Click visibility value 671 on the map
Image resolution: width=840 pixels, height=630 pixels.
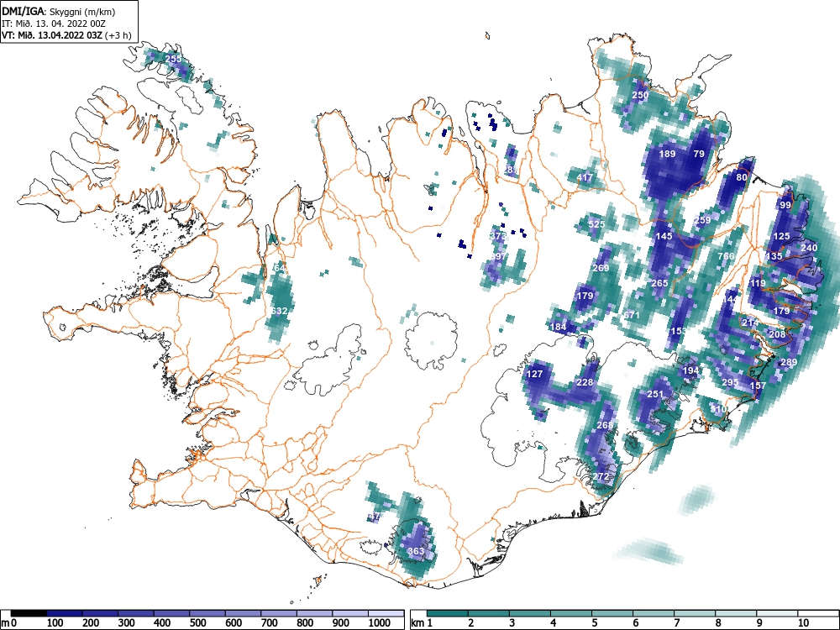pos(633,314)
